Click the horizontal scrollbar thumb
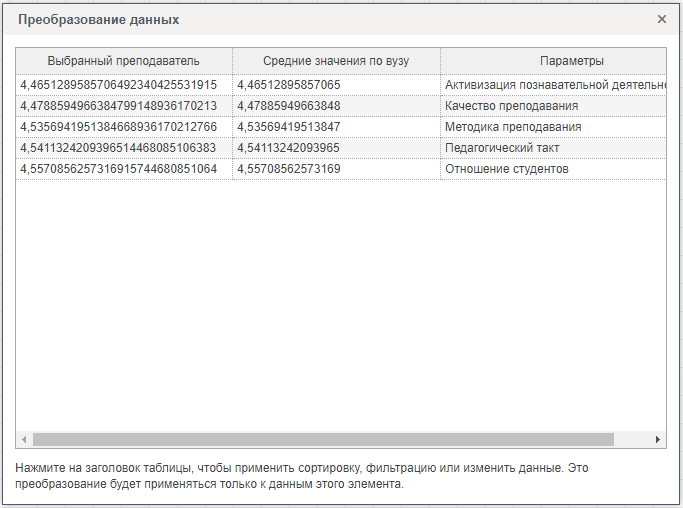This screenshot has height=508, width=683. click(x=322, y=439)
